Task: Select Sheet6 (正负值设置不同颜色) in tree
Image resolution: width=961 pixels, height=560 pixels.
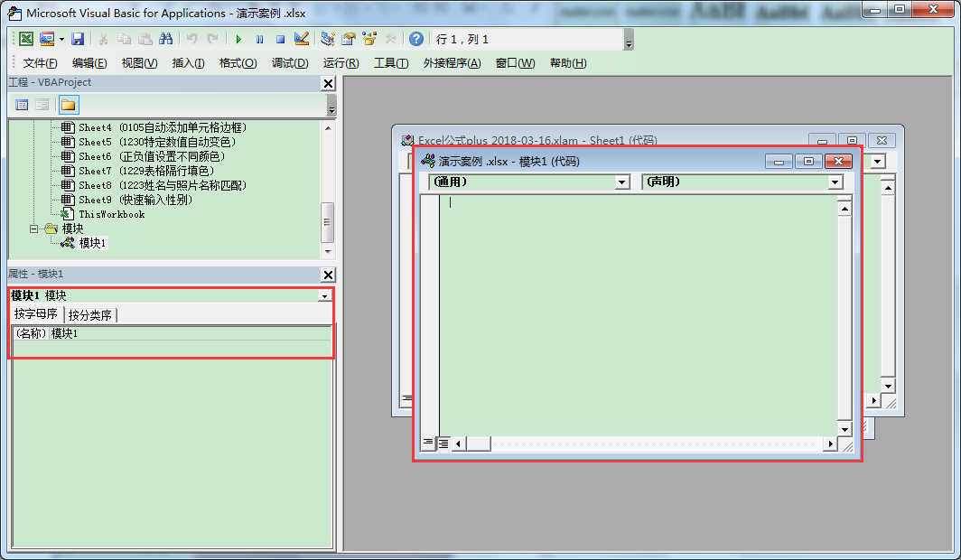Action: pyautogui.click(x=152, y=156)
